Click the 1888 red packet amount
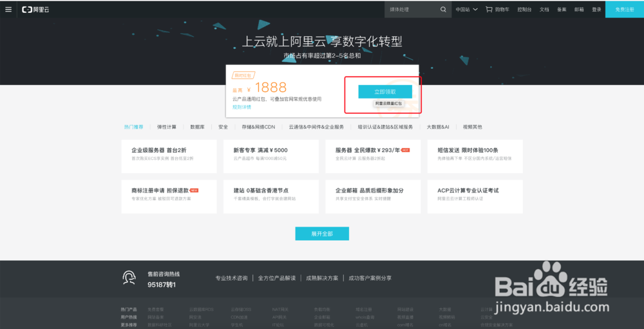This screenshot has width=644, height=329. [270, 87]
